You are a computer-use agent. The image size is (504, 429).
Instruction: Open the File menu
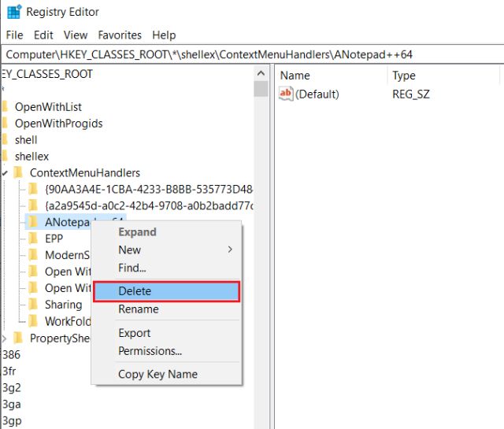(14, 35)
